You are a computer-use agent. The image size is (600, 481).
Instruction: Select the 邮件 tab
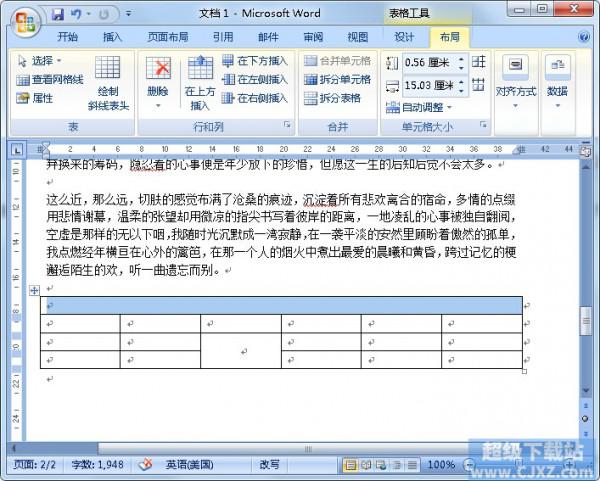pos(268,37)
